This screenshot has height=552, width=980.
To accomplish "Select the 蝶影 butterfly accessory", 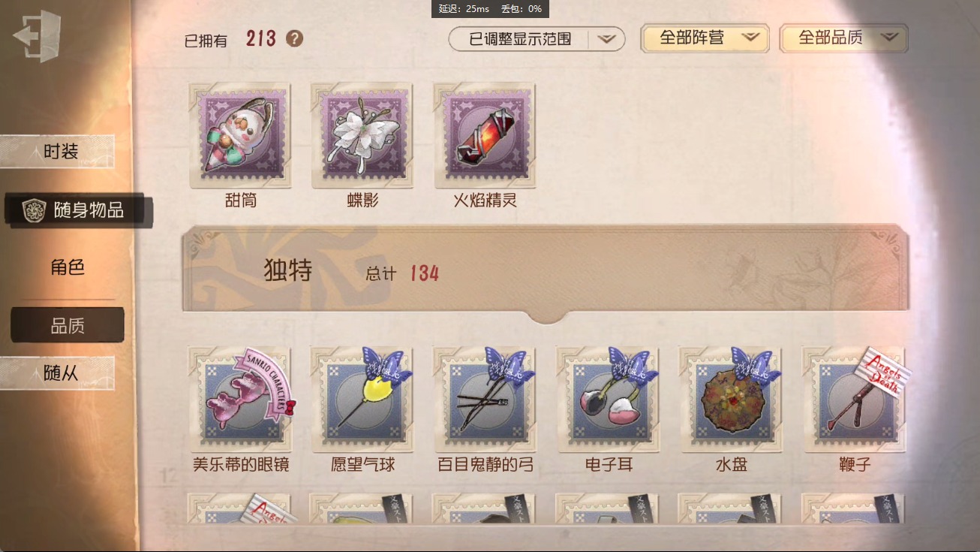I will (363, 135).
